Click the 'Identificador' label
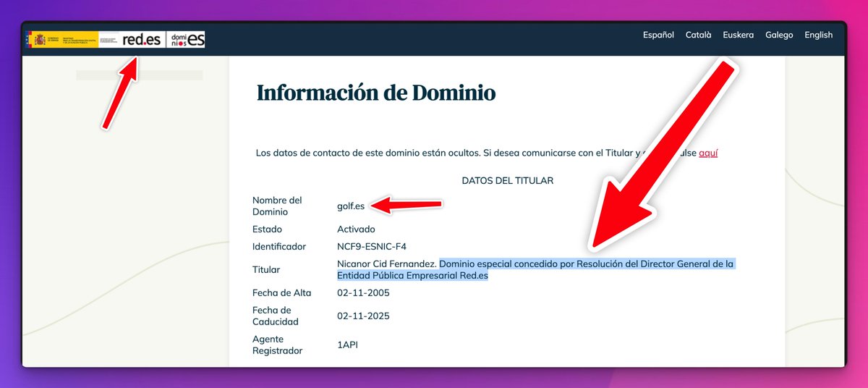 (279, 247)
